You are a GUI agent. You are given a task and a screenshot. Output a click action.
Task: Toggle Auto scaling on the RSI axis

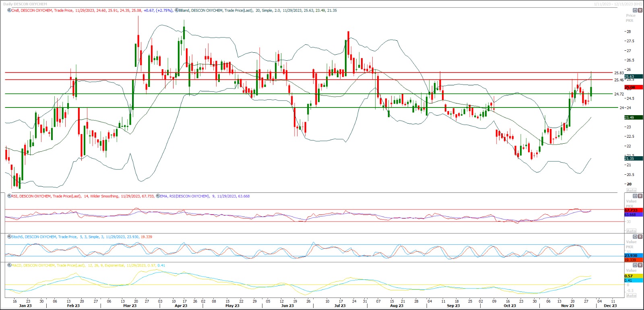631,231
